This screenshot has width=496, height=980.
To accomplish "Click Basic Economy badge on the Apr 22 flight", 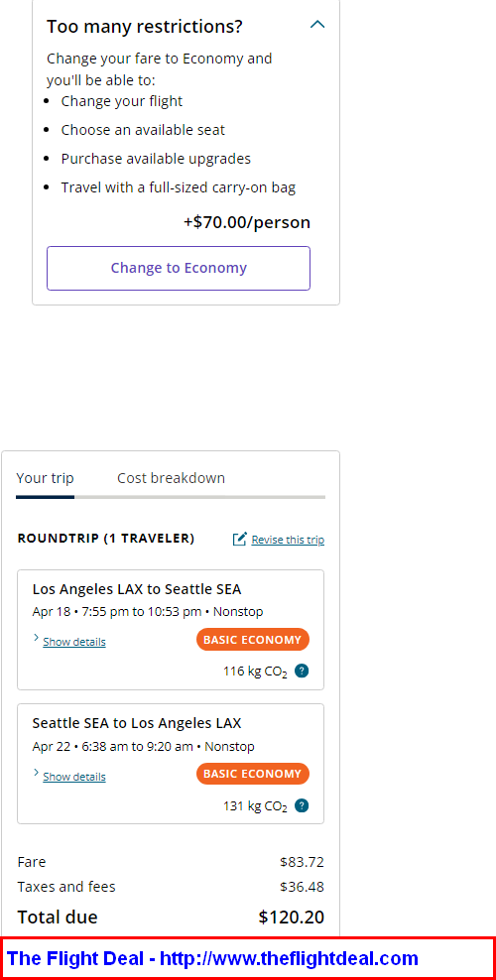I will [x=253, y=774].
